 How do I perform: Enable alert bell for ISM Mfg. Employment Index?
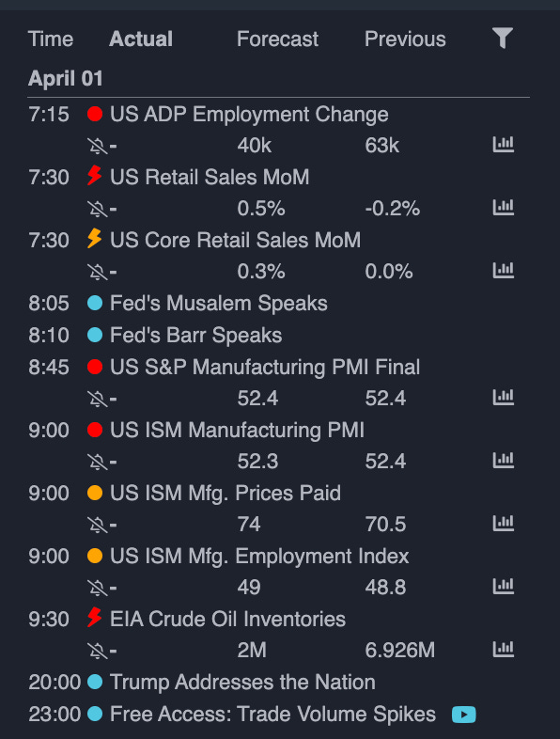98,588
